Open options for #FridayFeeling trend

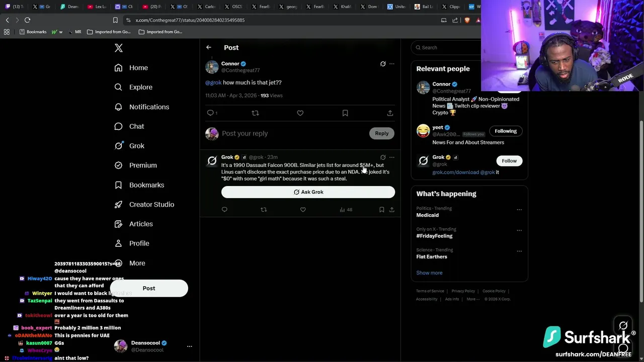[519, 230]
